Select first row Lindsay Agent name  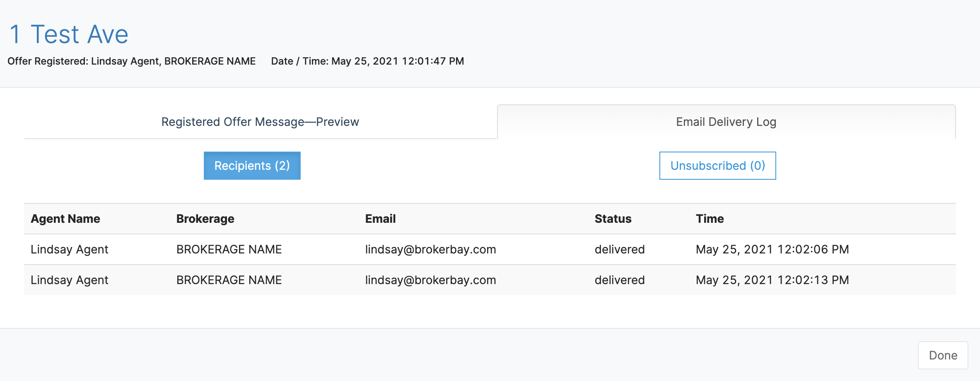click(70, 249)
